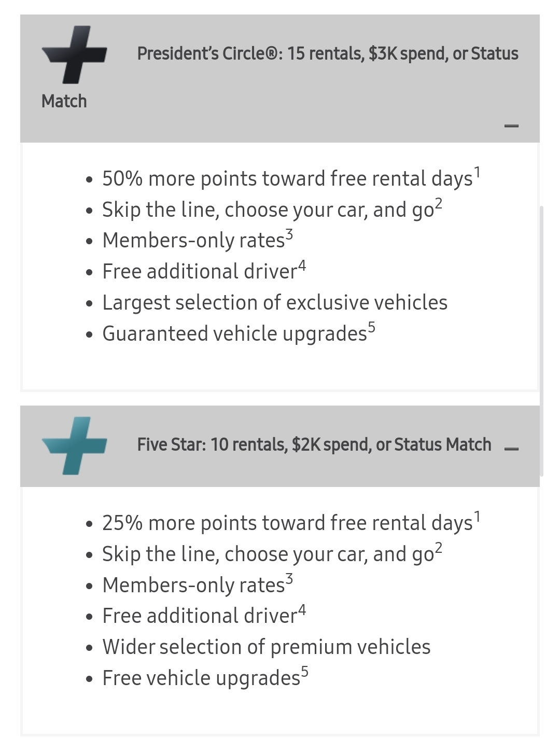The image size is (560, 738).
Task: Open footnote 3 on President's Circle Members-only rates
Action: click(289, 234)
